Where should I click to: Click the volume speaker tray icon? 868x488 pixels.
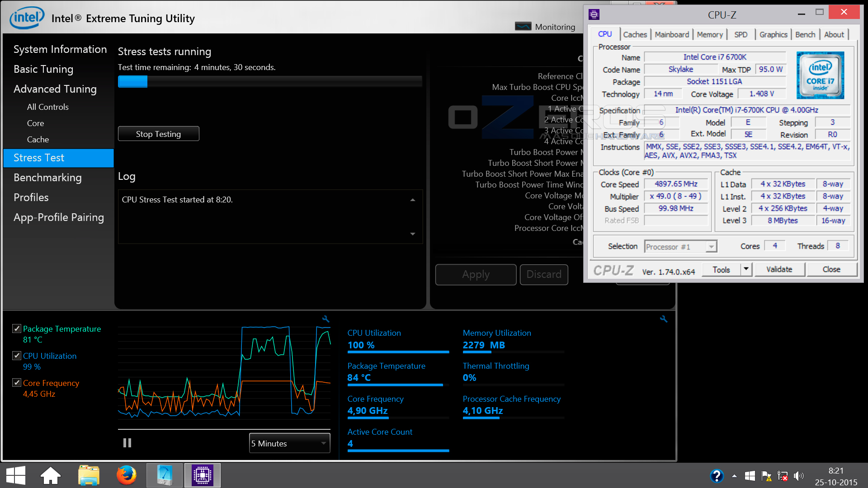coord(799,476)
